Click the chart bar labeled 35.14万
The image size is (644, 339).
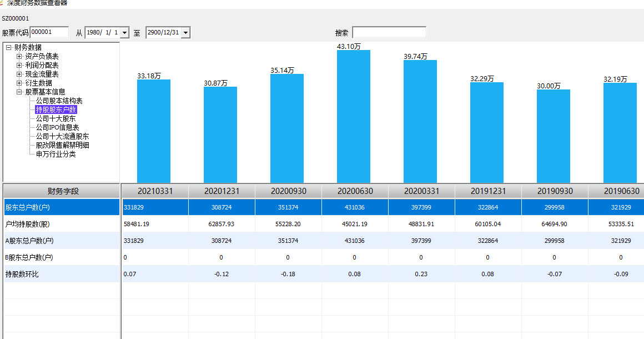[286, 128]
